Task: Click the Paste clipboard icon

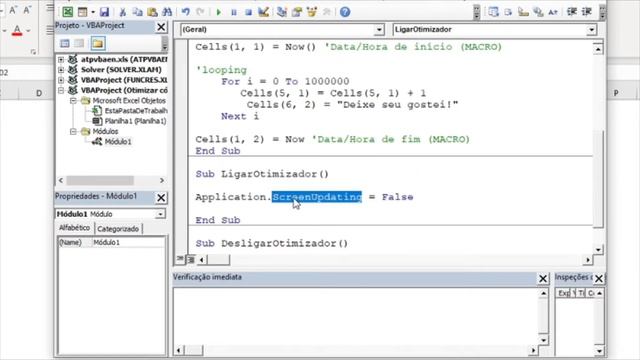Action: [152, 12]
